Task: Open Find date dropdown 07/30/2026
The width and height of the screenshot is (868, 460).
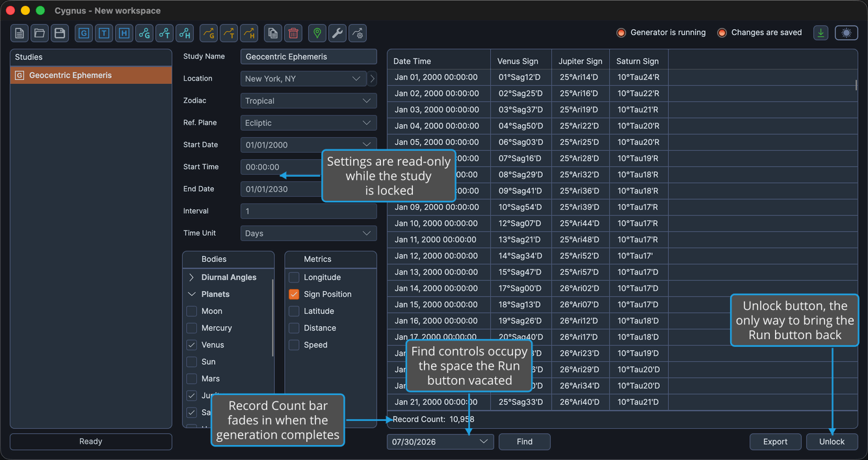Action: (440, 442)
